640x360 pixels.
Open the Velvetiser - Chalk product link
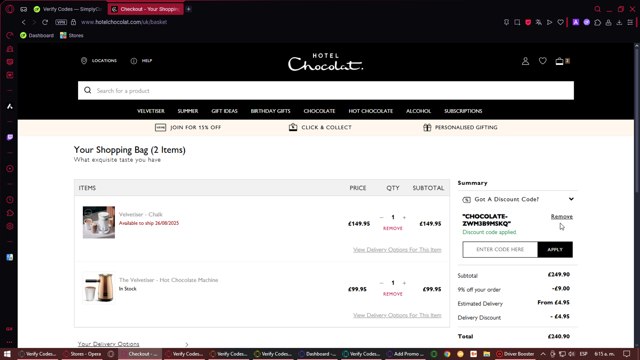point(140,214)
